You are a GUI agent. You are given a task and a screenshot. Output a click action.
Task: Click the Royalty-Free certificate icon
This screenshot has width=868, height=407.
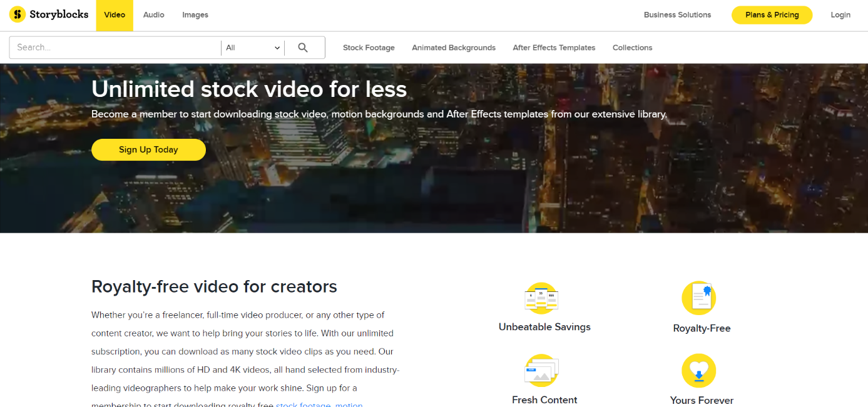pos(698,298)
